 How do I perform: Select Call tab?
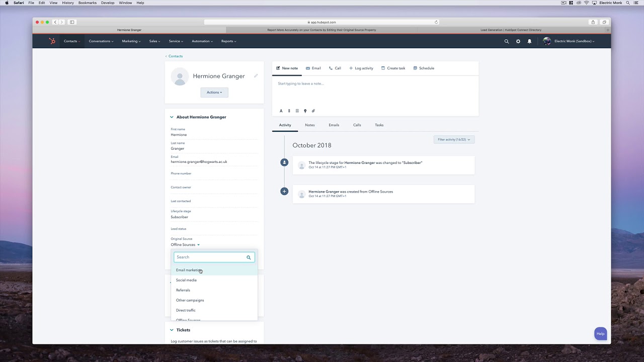coord(335,68)
